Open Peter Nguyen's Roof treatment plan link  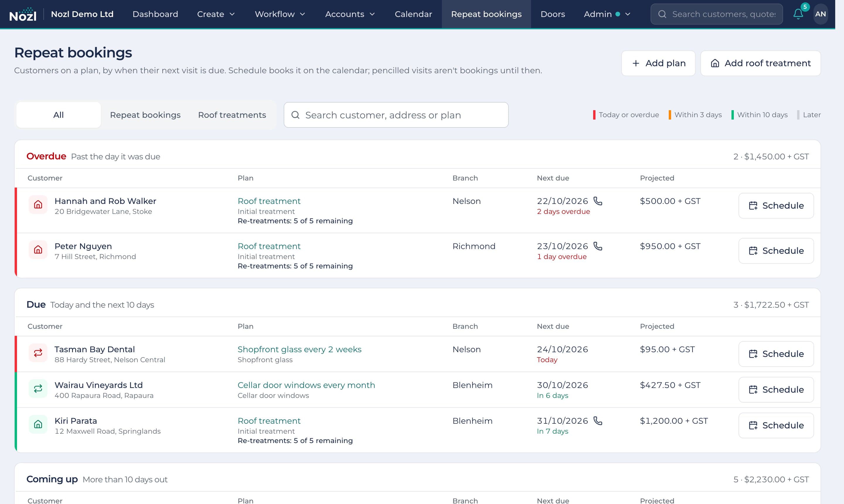pos(269,246)
